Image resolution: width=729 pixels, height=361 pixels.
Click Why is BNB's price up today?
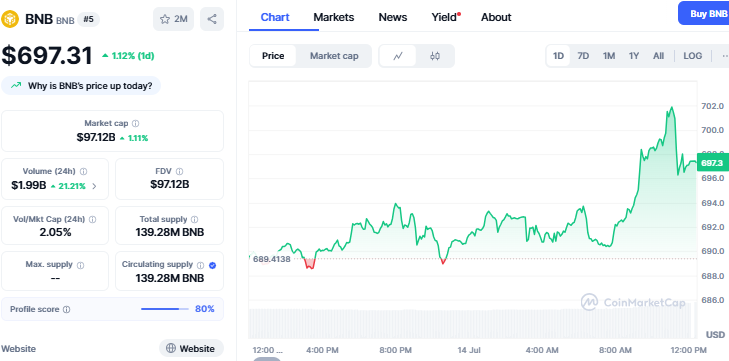[x=81, y=86]
